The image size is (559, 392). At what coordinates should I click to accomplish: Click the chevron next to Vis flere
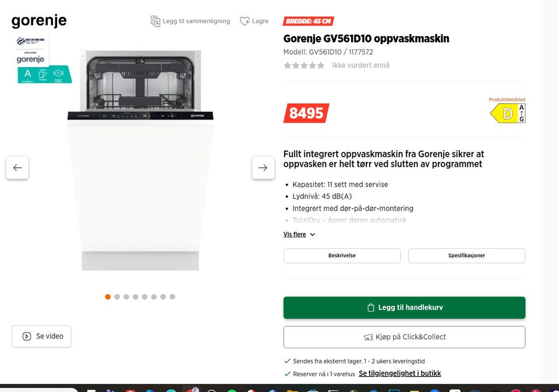(x=312, y=234)
